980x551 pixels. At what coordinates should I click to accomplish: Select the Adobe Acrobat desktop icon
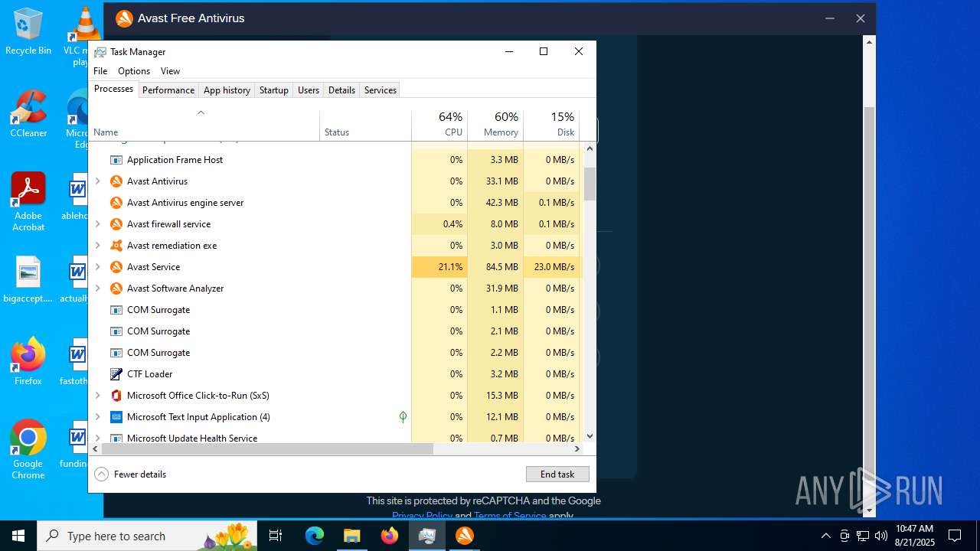[28, 202]
